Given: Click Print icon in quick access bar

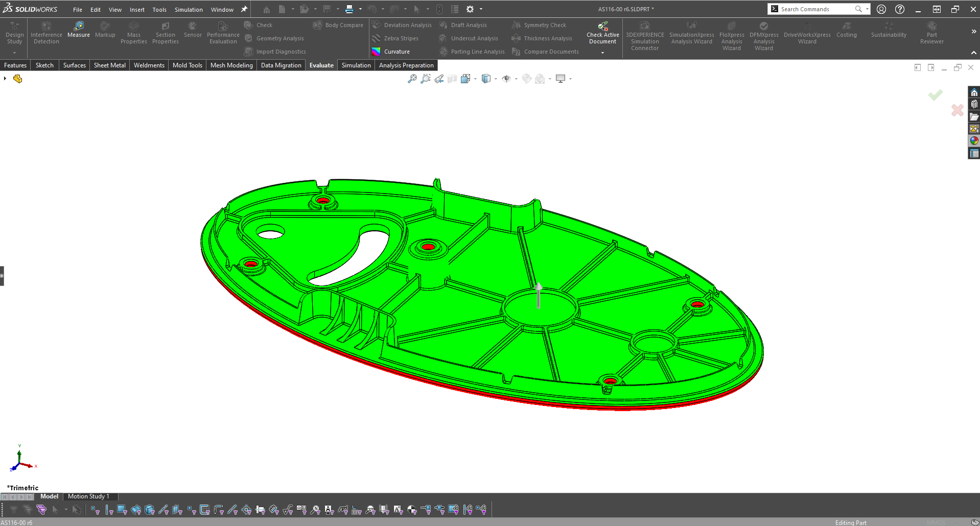Looking at the screenshot, I should 349,9.
